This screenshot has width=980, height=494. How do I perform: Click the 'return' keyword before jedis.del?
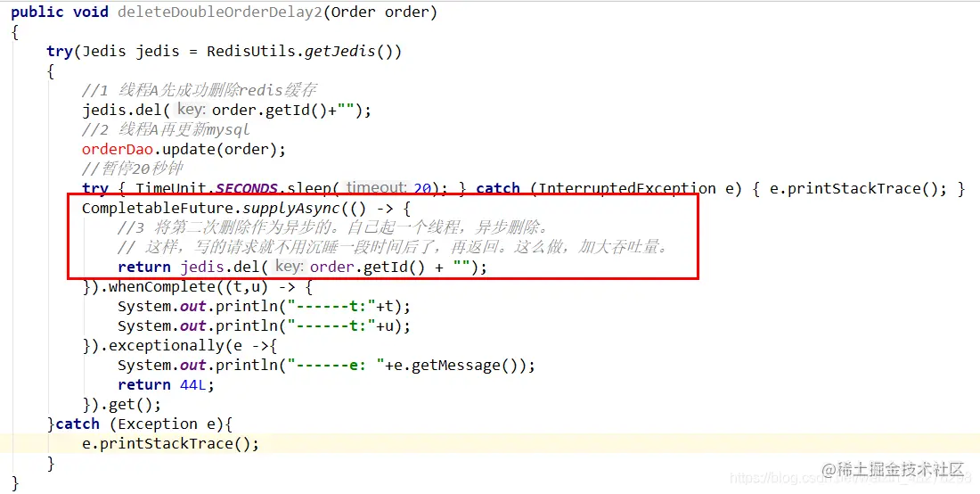[x=143, y=267]
